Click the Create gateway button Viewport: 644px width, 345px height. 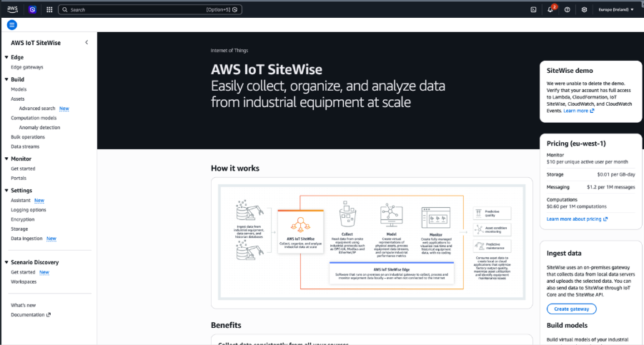tap(571, 309)
